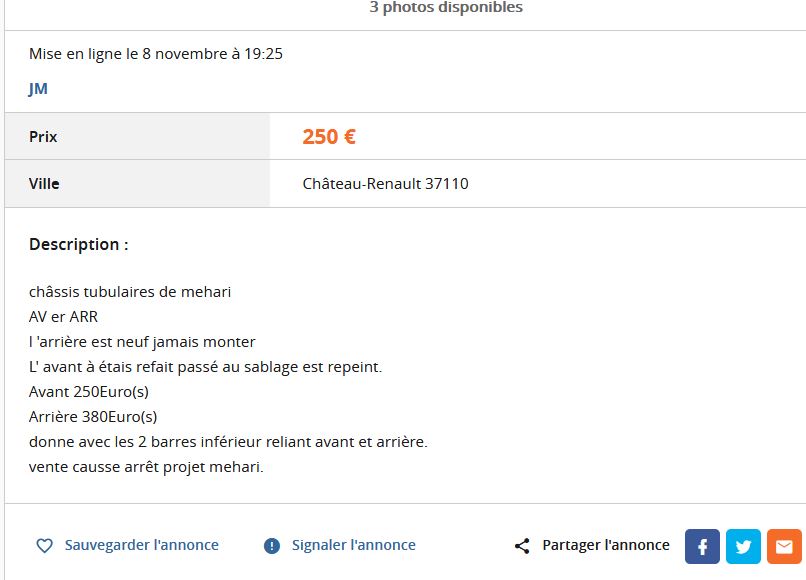Share the listing by email

pyautogui.click(x=784, y=546)
